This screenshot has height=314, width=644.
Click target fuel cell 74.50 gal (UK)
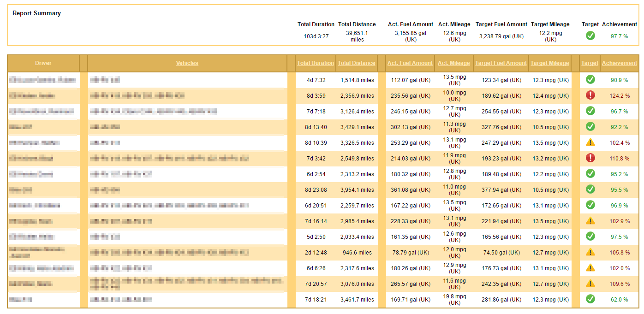tap(501, 253)
